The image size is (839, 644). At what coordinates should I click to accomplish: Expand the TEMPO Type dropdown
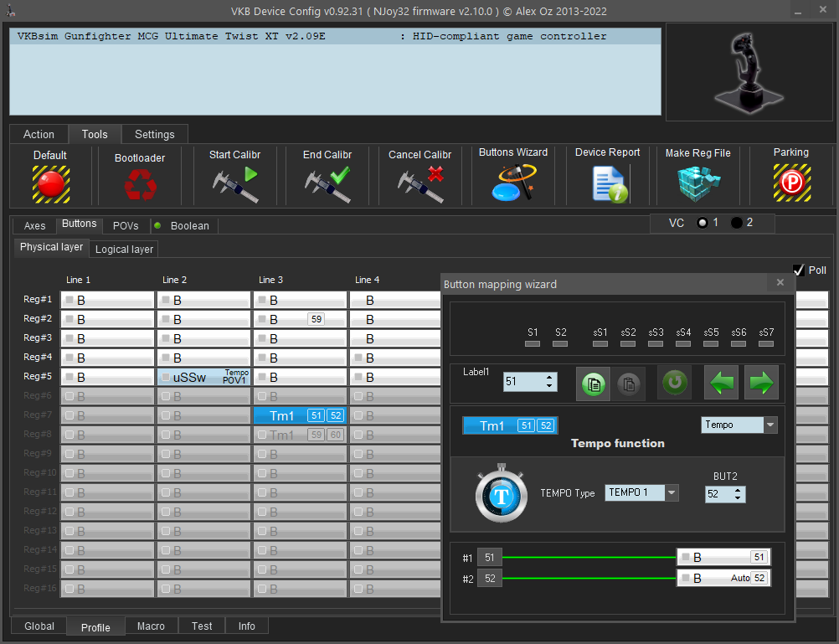672,492
